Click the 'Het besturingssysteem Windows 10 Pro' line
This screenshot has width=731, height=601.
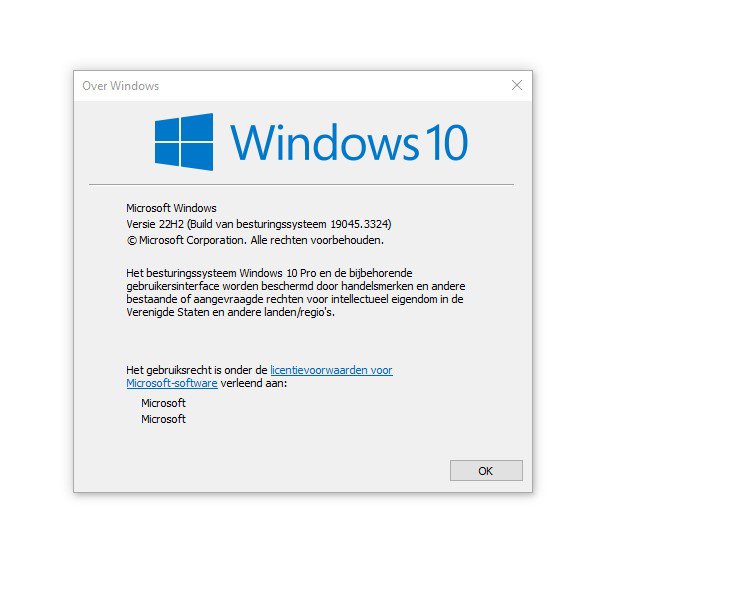269,273
